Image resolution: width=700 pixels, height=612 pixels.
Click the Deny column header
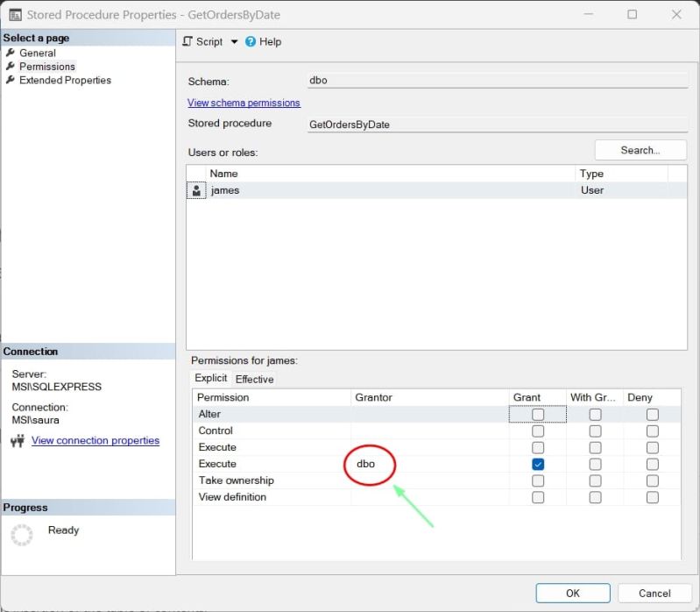click(652, 397)
